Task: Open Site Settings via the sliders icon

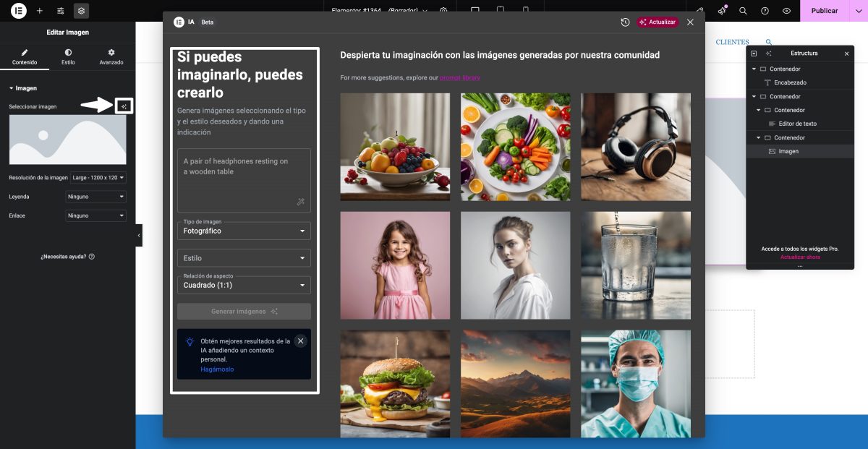Action: click(x=61, y=11)
